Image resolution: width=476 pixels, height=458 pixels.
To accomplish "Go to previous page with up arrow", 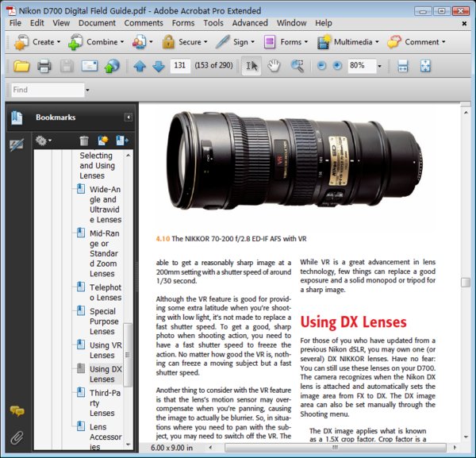I will click(x=140, y=66).
